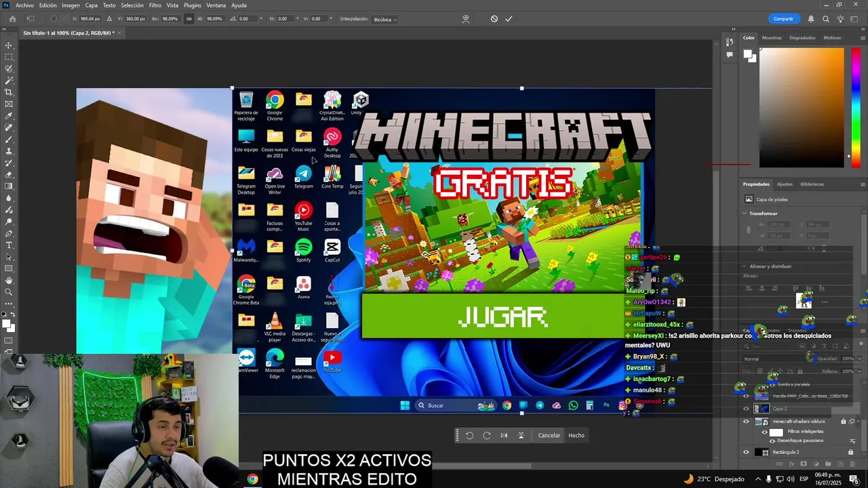Select the Horizontal Type tool

[9, 245]
